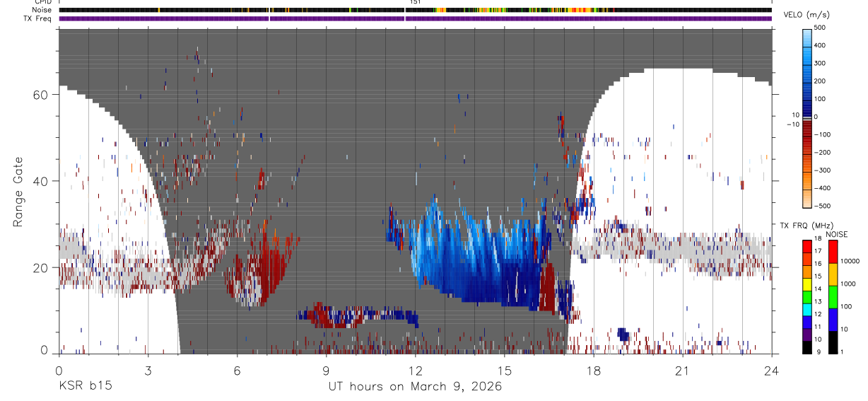This screenshot has height=401, width=868.
Task: Click the 15 tick on the UT hours axis
Action: [x=505, y=370]
